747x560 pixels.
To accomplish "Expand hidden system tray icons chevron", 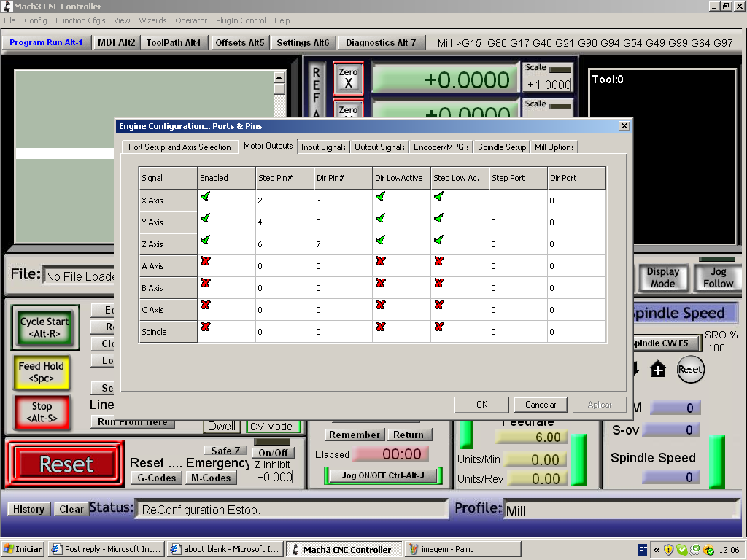I will point(657,550).
